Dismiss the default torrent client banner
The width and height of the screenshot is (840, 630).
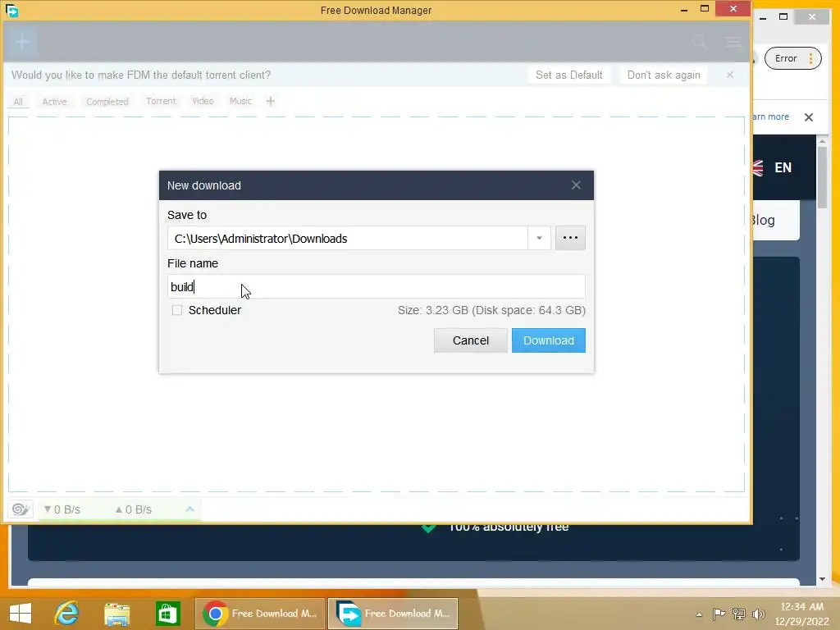click(x=730, y=75)
